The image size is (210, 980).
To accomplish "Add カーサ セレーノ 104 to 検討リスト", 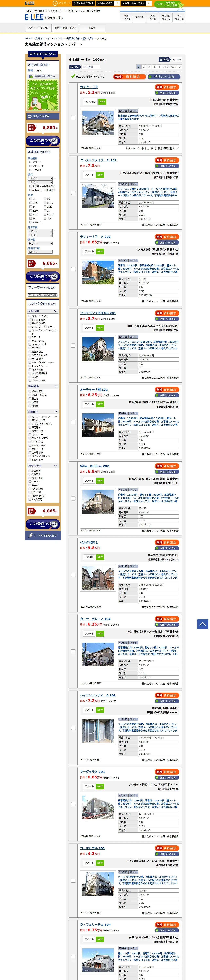I will [x=167, y=625].
